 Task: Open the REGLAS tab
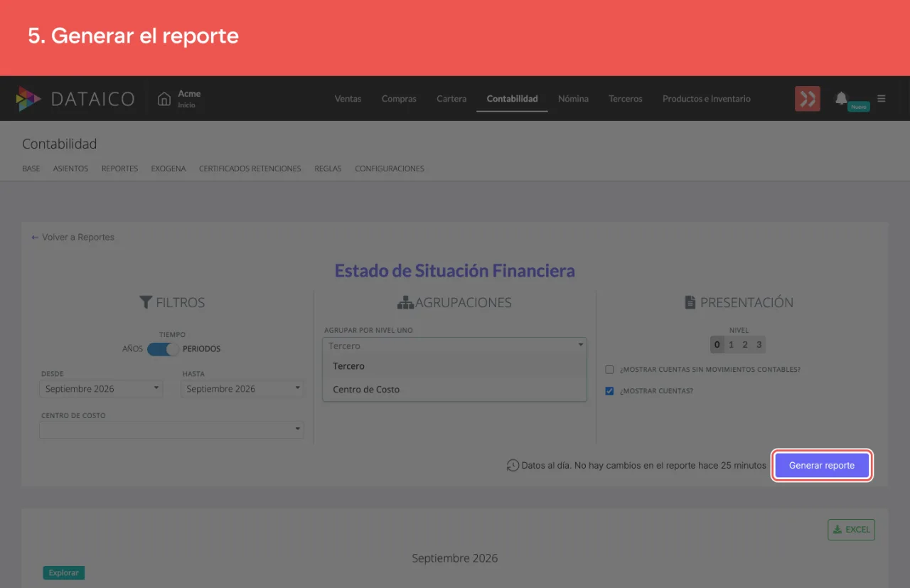pyautogui.click(x=328, y=169)
